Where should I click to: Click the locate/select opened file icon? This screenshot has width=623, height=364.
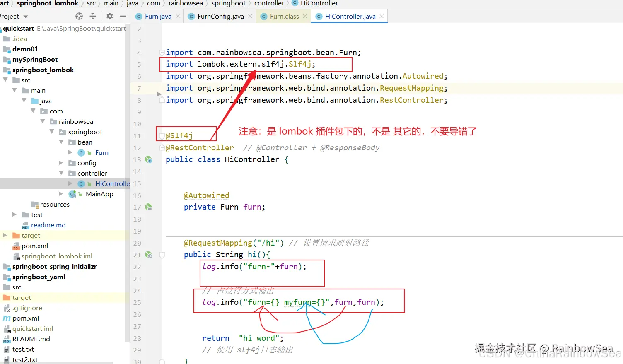point(79,16)
